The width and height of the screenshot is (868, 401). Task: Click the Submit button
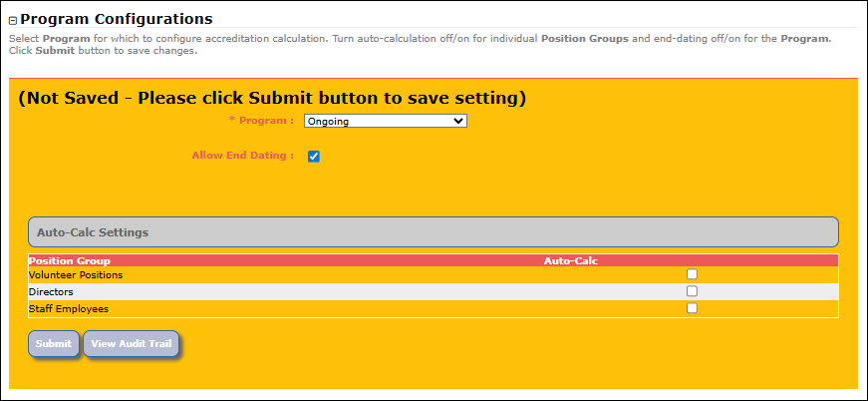(54, 343)
